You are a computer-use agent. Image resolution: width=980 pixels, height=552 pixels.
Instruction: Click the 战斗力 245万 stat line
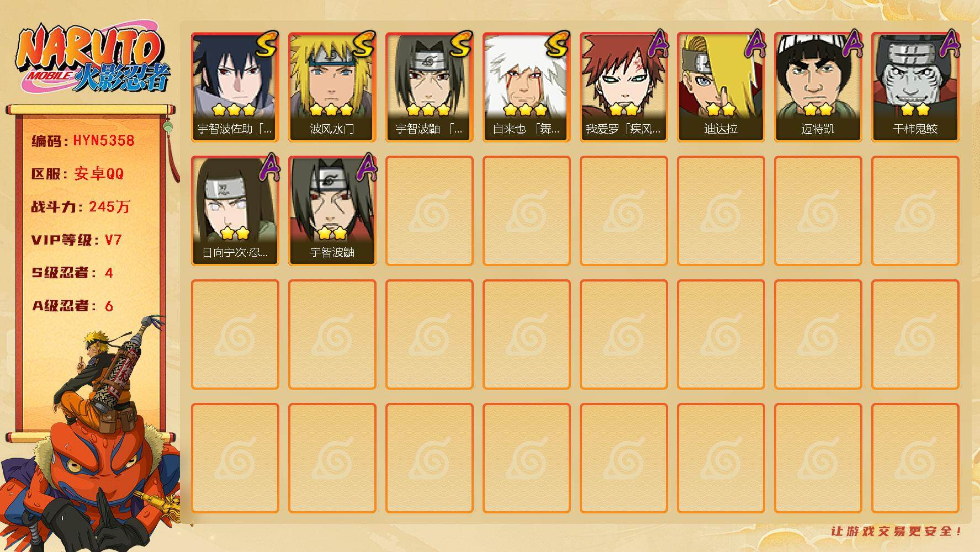click(81, 207)
